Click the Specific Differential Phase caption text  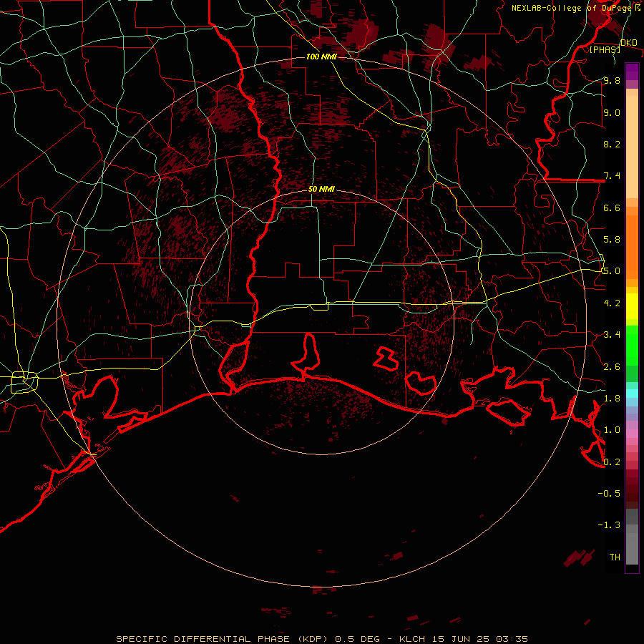tap(321, 639)
